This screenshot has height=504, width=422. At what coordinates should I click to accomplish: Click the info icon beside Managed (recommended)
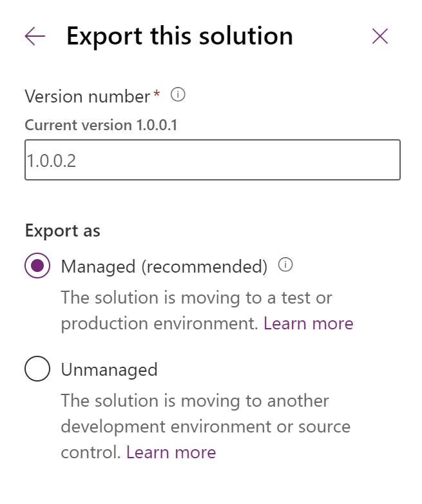pos(285,266)
